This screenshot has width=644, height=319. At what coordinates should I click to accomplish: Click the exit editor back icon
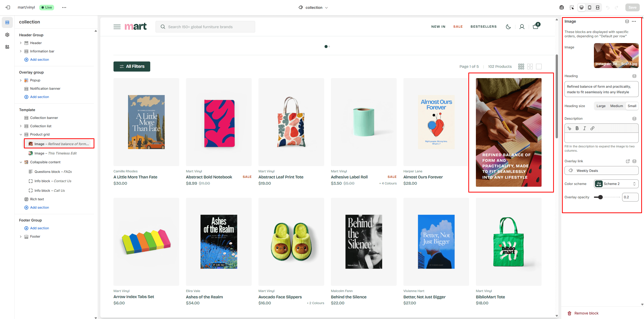coord(8,8)
